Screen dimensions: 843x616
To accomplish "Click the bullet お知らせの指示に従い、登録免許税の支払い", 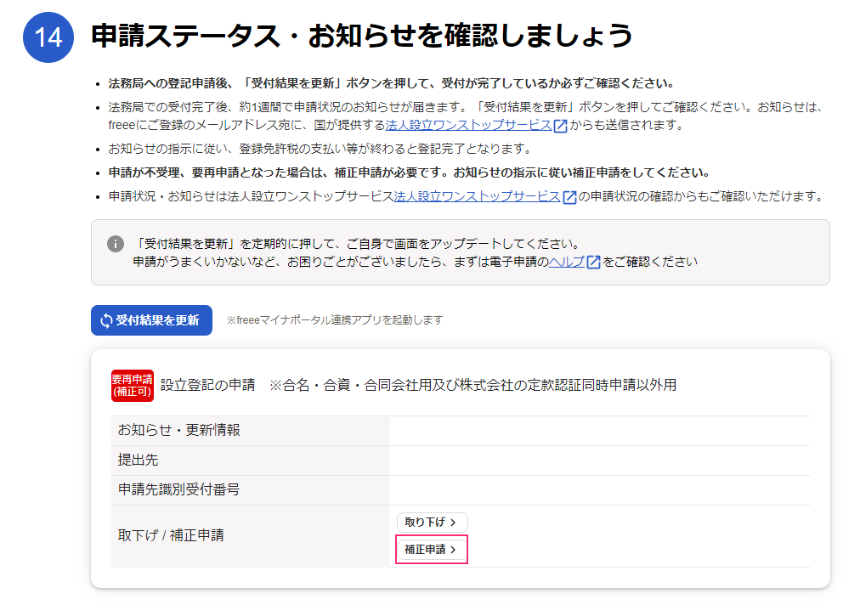I will pyautogui.click(x=320, y=149).
